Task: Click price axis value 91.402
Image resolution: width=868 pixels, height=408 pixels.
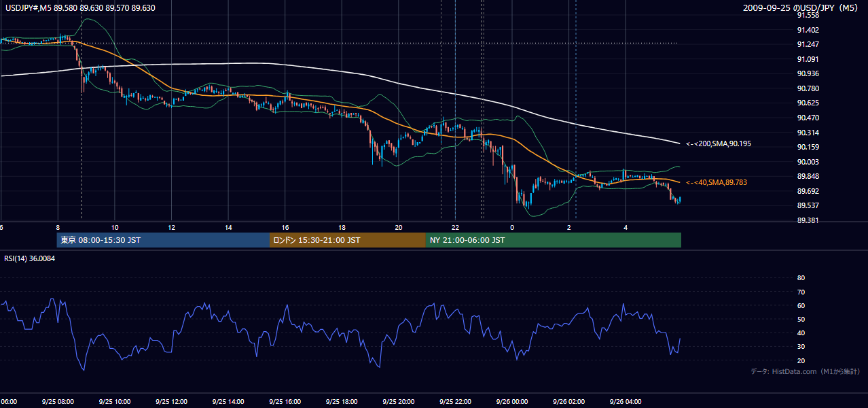Action: tap(808, 30)
